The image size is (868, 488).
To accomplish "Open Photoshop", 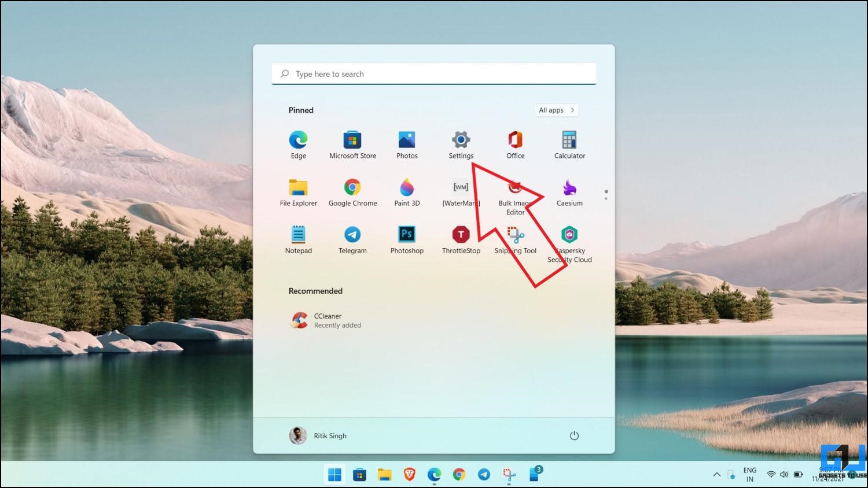I will [x=407, y=240].
